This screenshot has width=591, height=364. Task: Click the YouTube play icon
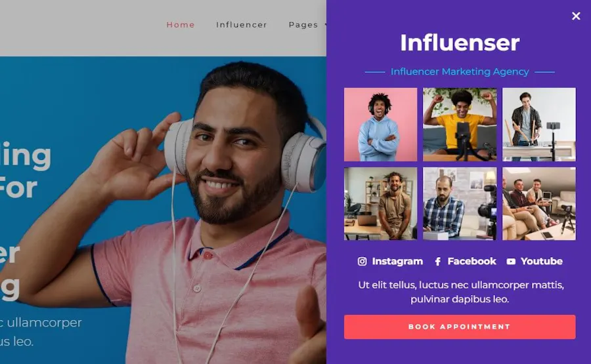[x=511, y=261]
